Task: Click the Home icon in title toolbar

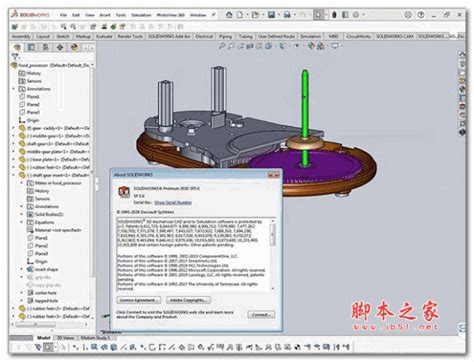Action: click(x=229, y=15)
